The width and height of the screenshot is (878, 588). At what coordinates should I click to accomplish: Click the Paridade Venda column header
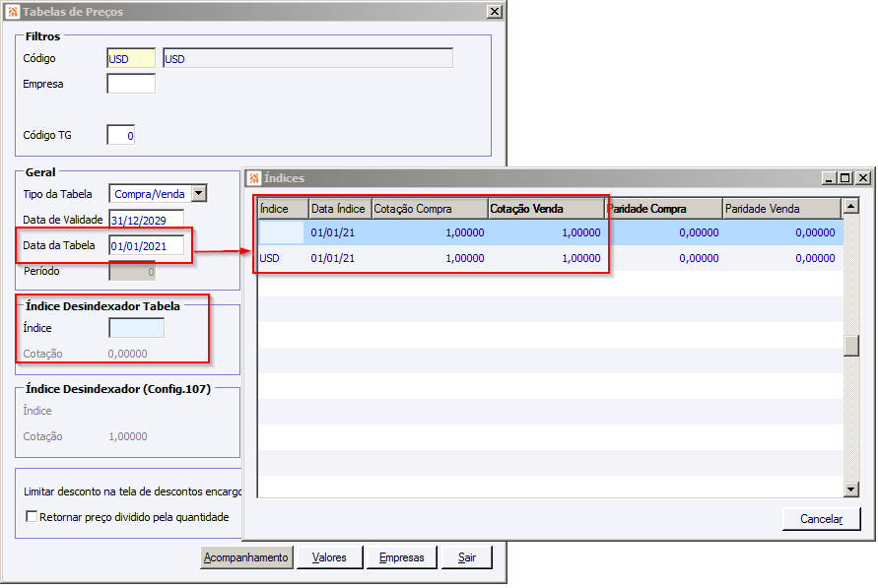click(781, 209)
